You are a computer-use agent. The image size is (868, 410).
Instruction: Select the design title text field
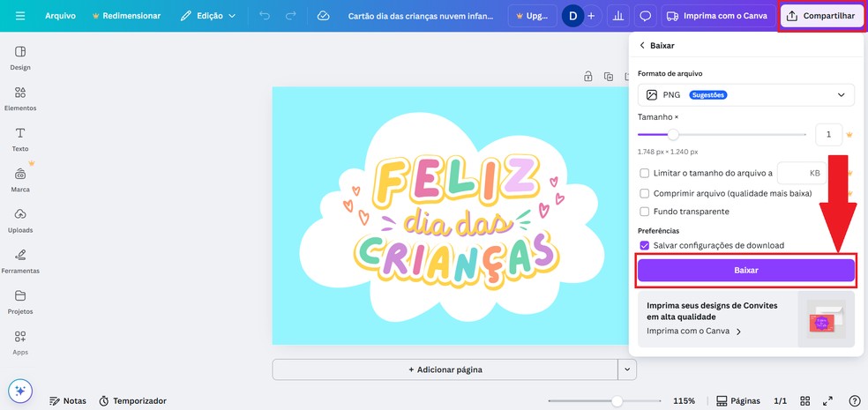click(x=420, y=16)
